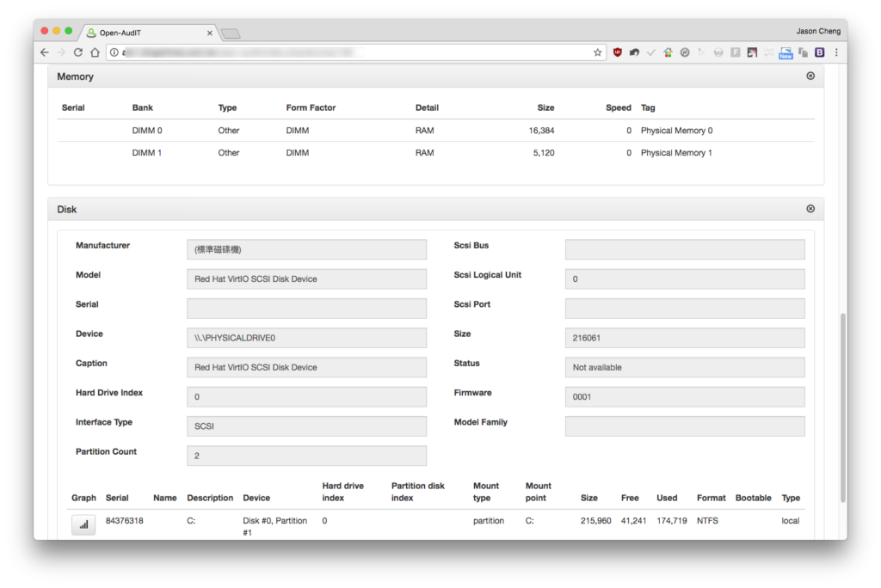
Task: Open a new browser tab
Action: [231, 34]
